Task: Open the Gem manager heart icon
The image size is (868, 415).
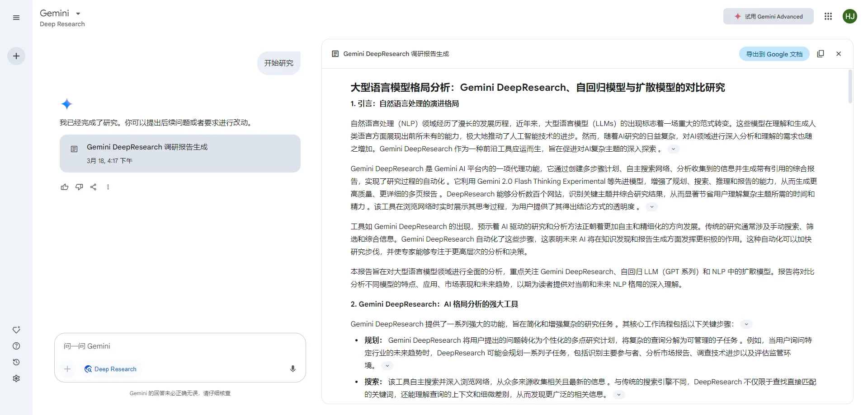Action: tap(16, 330)
